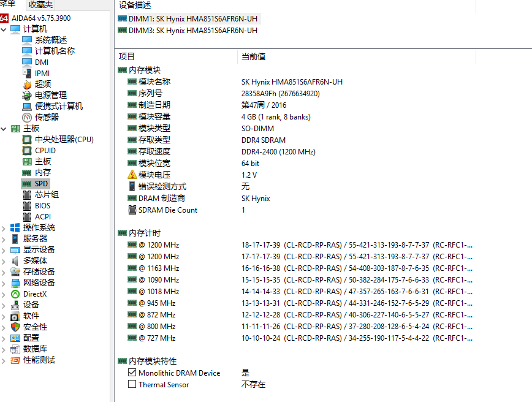Toggle the Thermal Sensor checkbox
This screenshot has width=532, height=402.
(x=132, y=384)
